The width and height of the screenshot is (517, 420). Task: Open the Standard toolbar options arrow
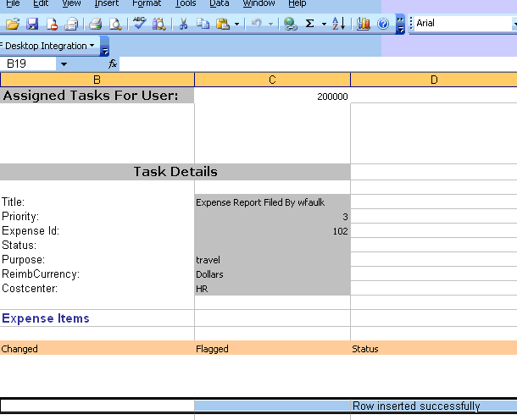[400, 24]
